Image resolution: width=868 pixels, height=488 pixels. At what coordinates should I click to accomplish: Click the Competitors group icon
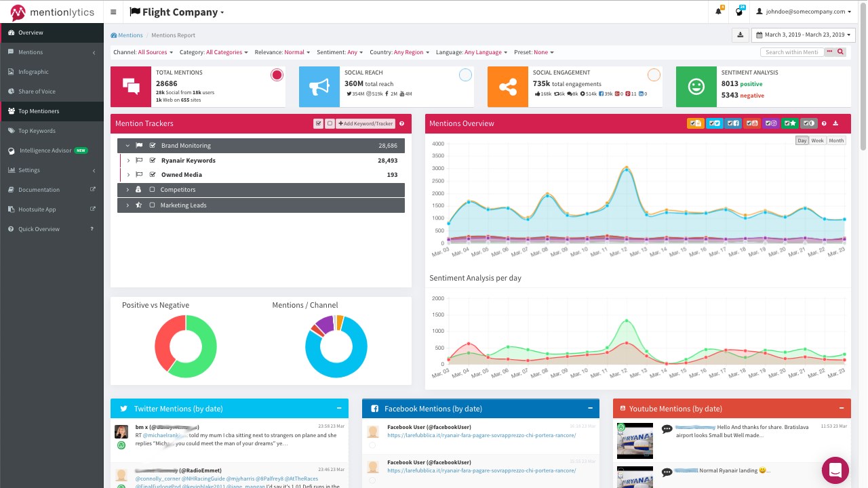tap(138, 190)
